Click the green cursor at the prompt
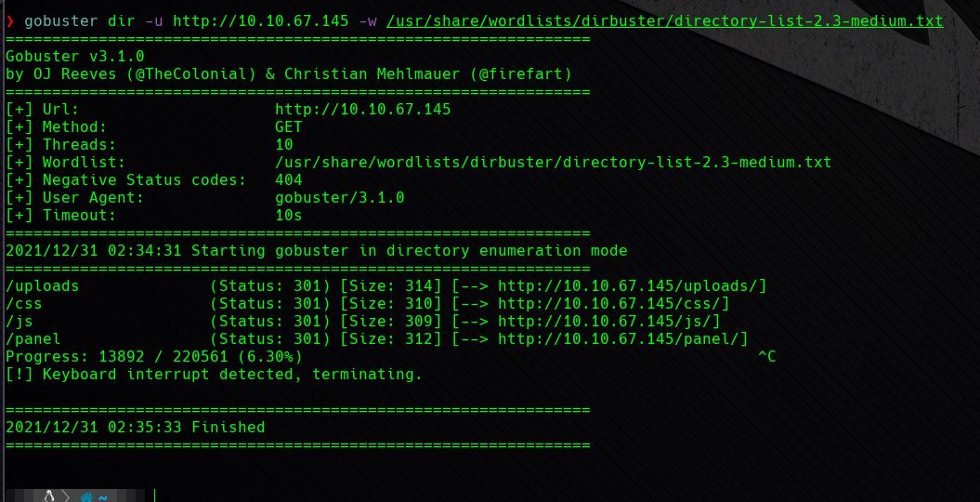Viewport: 980px width, 502px height. point(154,496)
